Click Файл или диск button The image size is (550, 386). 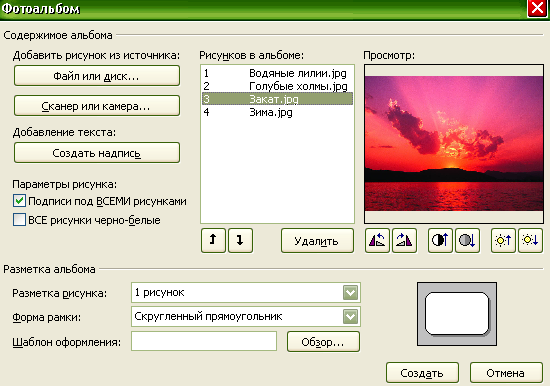coord(97,76)
